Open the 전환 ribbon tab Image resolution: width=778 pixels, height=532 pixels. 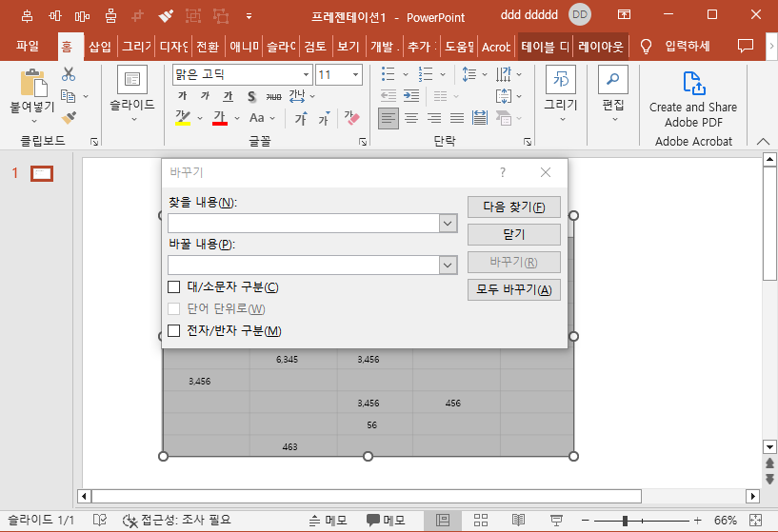(x=208, y=47)
